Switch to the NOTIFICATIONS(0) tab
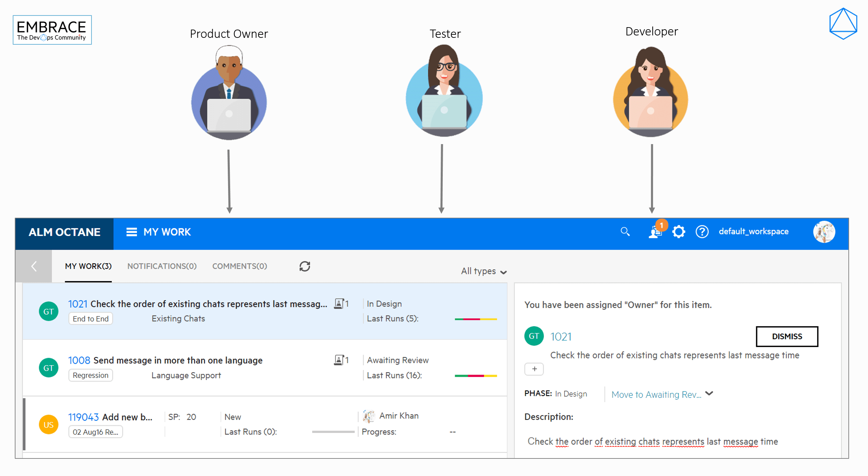This screenshot has height=476, width=868. pyautogui.click(x=162, y=266)
